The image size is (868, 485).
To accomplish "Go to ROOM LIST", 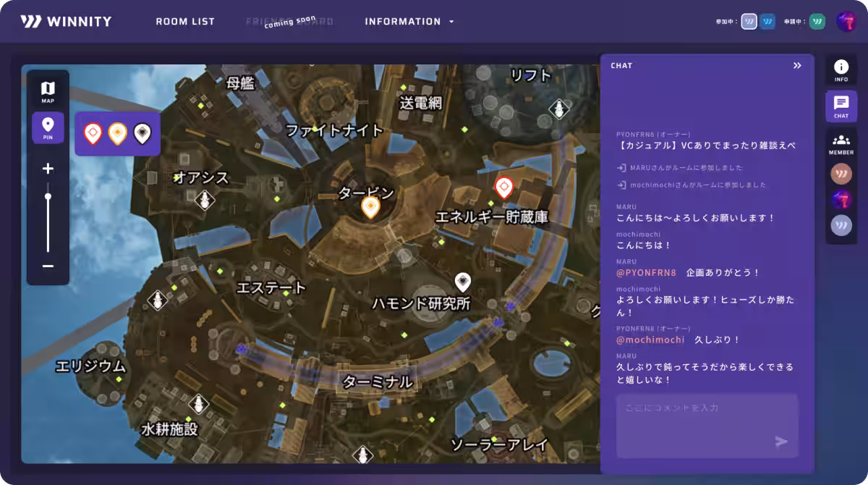I will pos(185,21).
